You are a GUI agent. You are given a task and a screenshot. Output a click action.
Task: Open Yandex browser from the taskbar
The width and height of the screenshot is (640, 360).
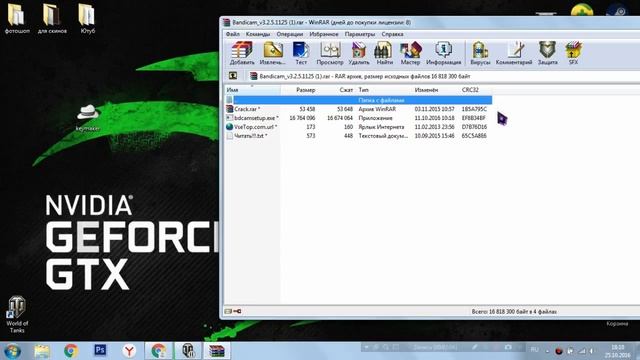coord(129,351)
